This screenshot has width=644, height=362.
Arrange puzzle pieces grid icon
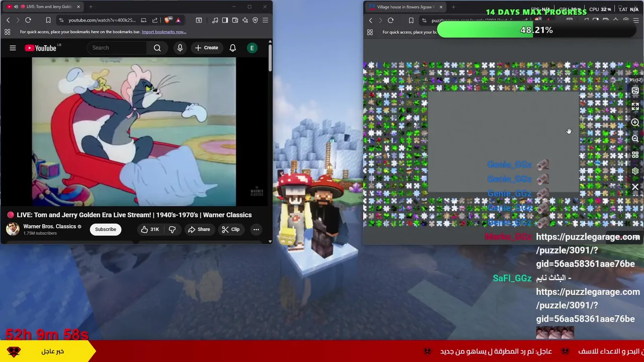tap(635, 155)
